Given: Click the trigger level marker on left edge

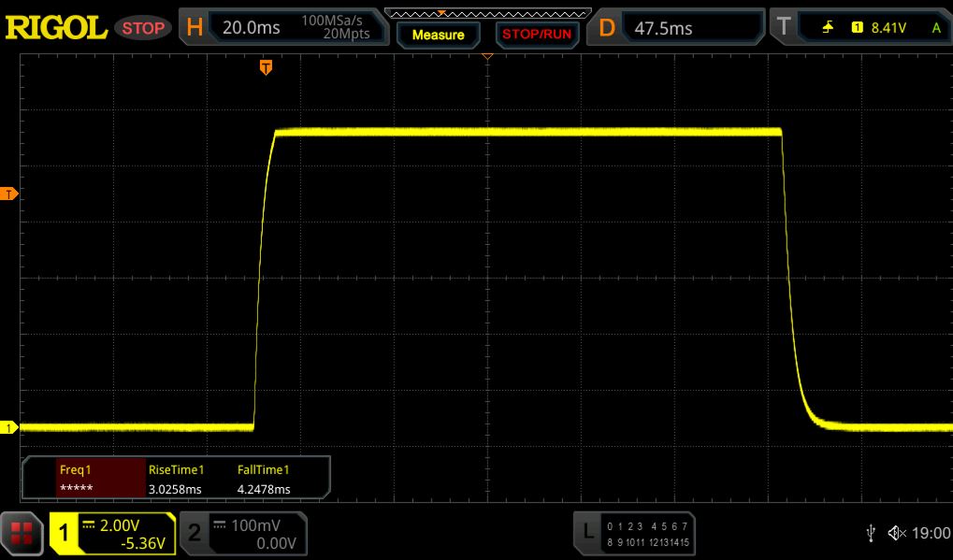Looking at the screenshot, I should click(x=8, y=194).
